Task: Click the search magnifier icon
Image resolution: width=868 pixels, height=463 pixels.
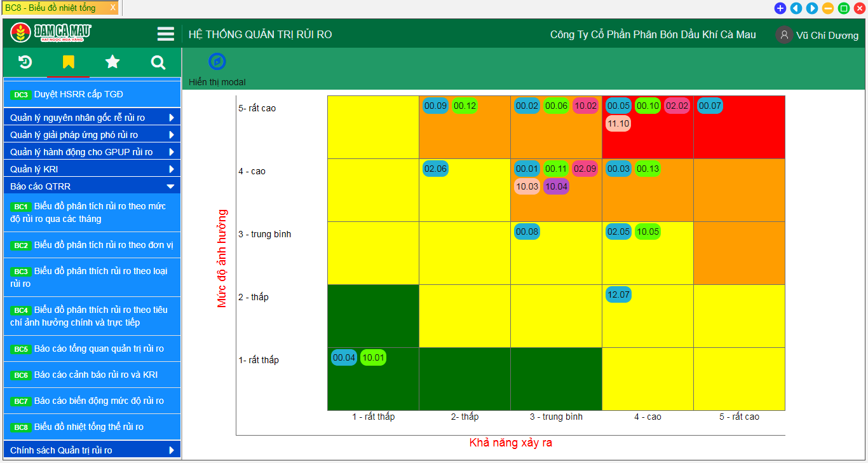Action: coord(158,62)
